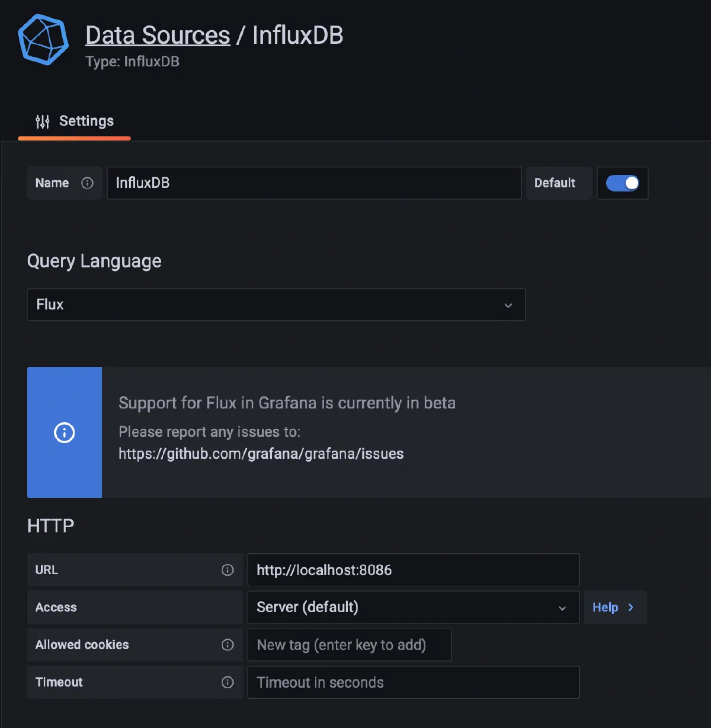Click the Name input field containing InfluxDB
711x728 pixels.
pyautogui.click(x=314, y=183)
